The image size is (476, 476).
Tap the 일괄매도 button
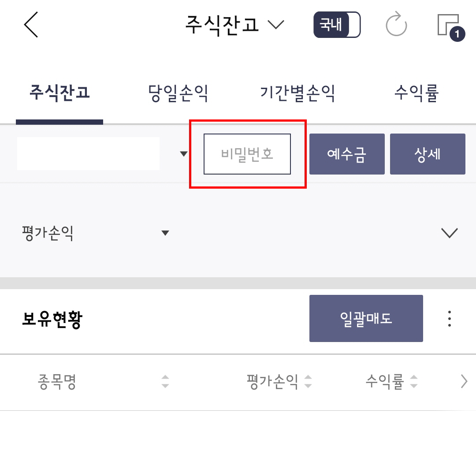pos(366,319)
